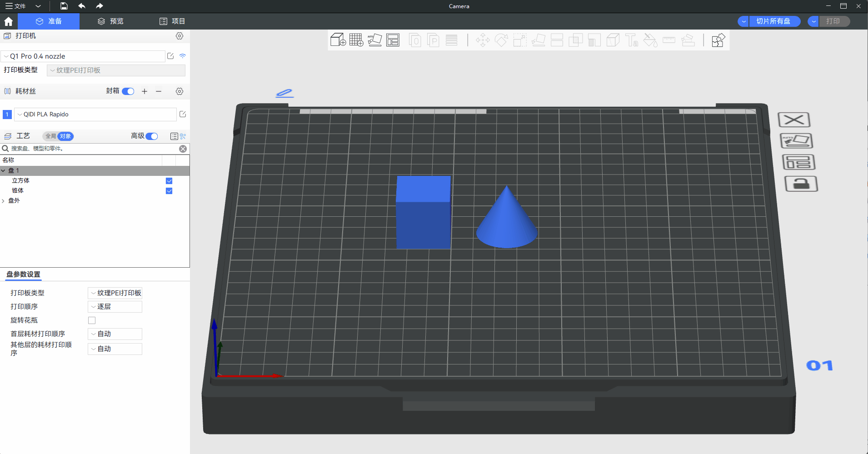This screenshot has width=868, height=454.
Task: Toggle the 封箱 enclosure switch
Action: (128, 91)
